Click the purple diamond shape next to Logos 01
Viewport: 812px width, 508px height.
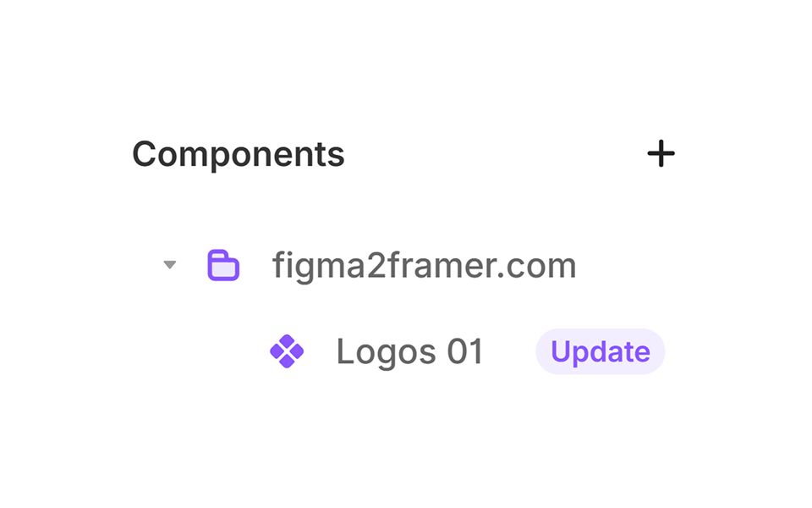coord(288,351)
